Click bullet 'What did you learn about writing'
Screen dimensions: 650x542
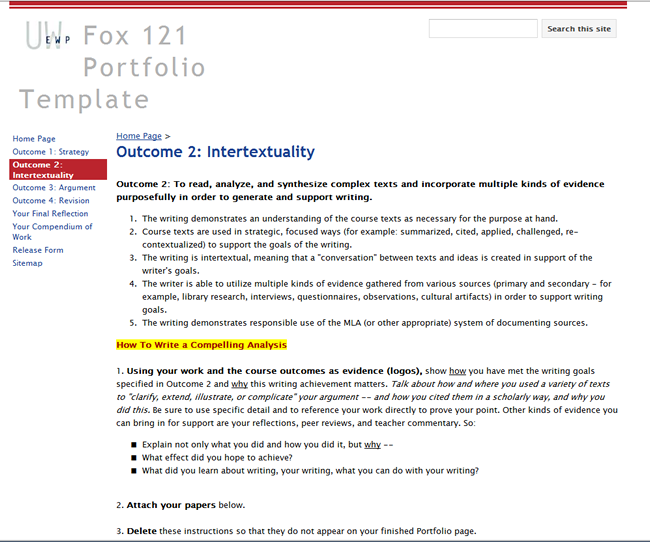[x=310, y=471]
